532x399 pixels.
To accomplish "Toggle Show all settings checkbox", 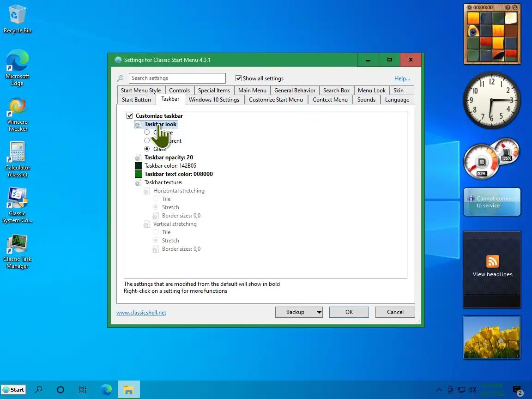I will coord(238,79).
